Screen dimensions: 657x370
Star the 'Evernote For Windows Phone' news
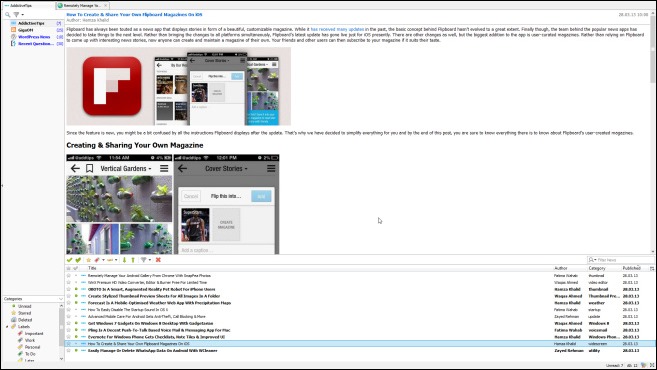[69, 336]
